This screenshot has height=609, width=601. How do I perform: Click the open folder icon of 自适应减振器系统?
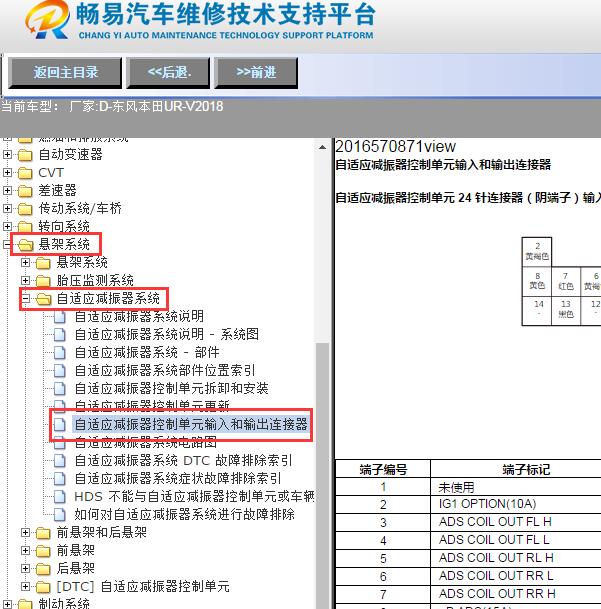(44, 299)
